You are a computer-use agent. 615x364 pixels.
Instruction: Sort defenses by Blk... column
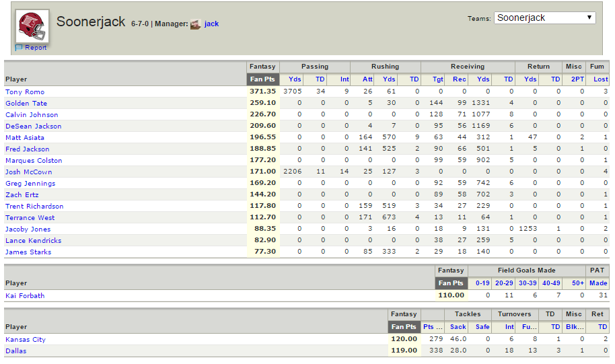(x=575, y=326)
